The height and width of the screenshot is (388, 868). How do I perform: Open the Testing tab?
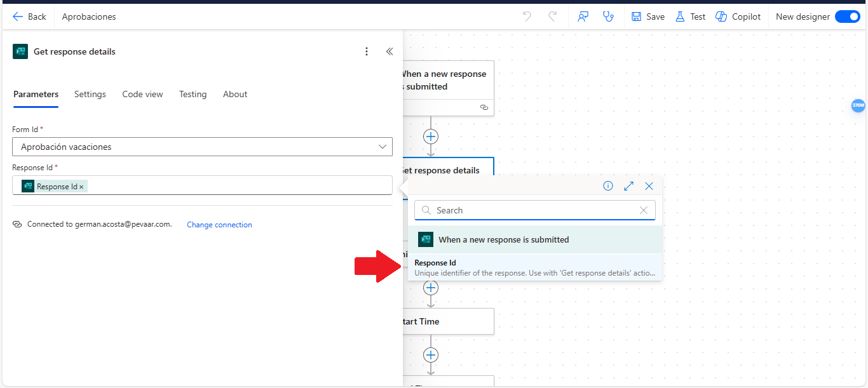coord(193,94)
